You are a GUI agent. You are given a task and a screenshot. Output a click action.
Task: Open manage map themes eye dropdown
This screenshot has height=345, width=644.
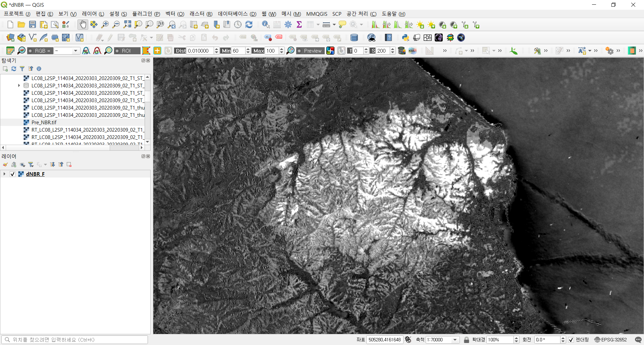22,164
